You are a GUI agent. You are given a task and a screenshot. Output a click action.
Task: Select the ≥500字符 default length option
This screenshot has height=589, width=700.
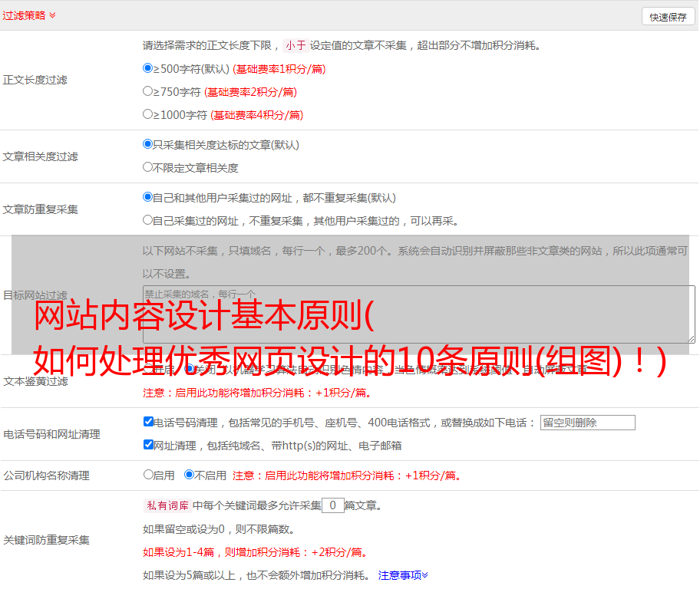coord(148,68)
